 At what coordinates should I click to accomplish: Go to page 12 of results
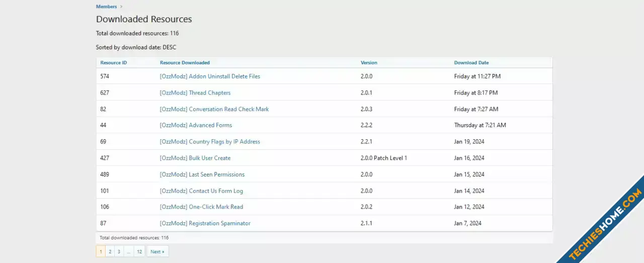coord(139,251)
